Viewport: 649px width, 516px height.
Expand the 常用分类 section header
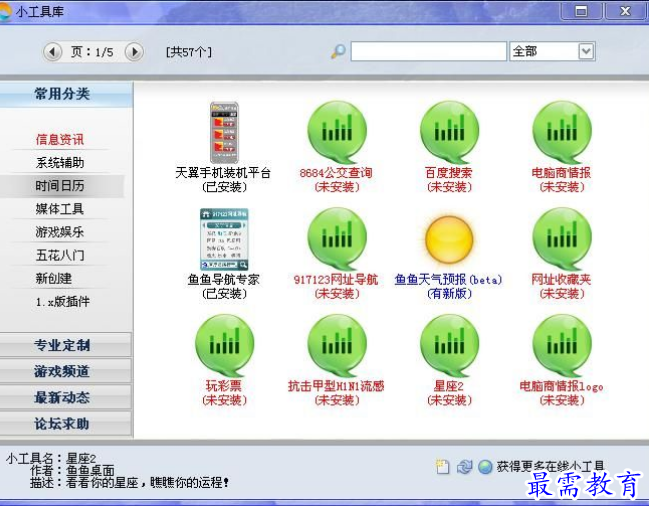tap(66, 94)
